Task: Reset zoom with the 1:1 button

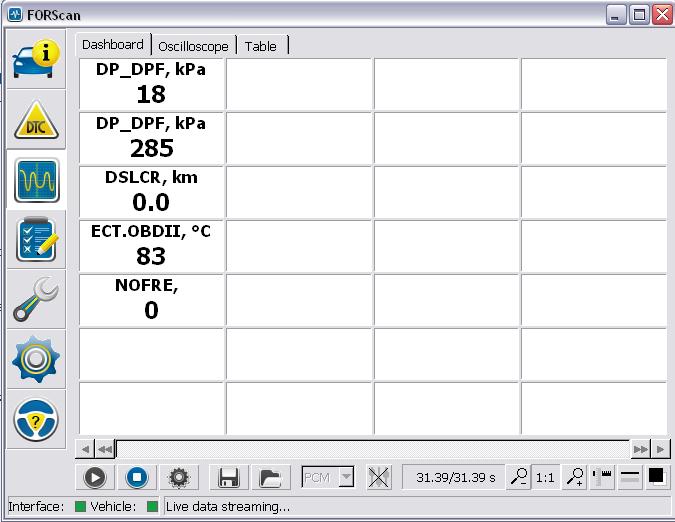Action: [x=545, y=478]
